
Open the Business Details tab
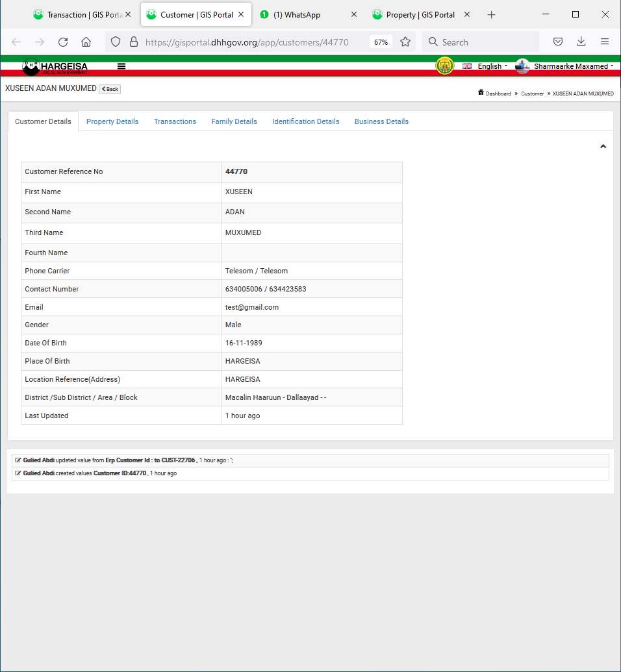pos(382,121)
